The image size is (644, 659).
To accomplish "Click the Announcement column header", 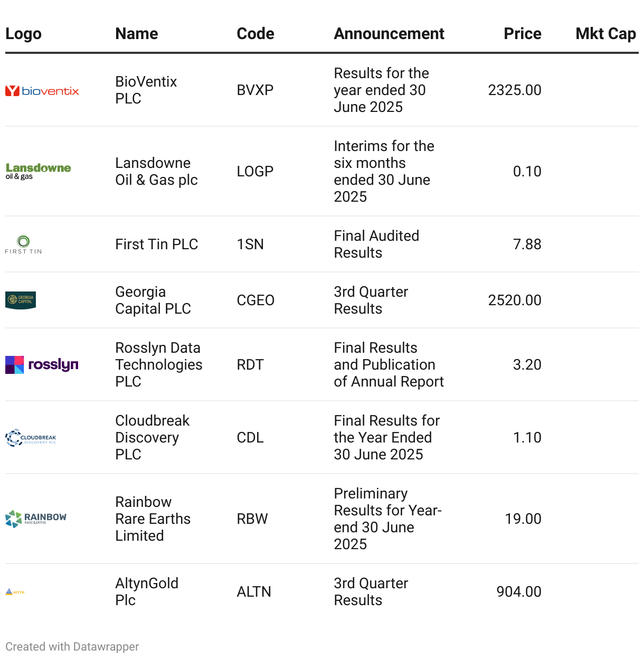I will pyautogui.click(x=389, y=34).
